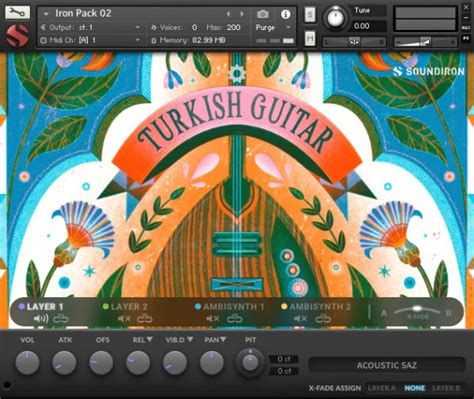This screenshot has width=474, height=399.
Task: Open the wrench instrument edit tool
Action: click(x=17, y=12)
